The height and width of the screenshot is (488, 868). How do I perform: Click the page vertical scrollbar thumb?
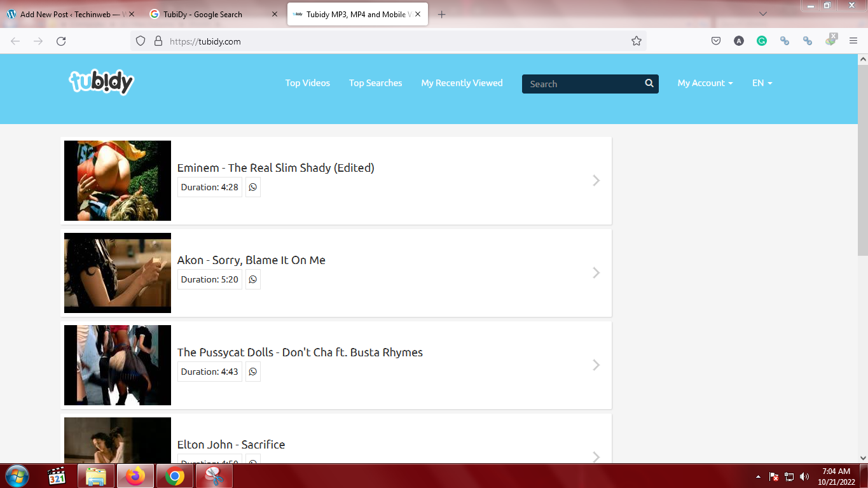pos(863,159)
